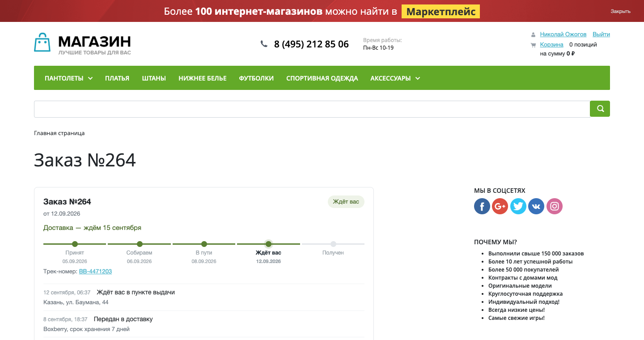Click the Собираем progress step marker

140,244
